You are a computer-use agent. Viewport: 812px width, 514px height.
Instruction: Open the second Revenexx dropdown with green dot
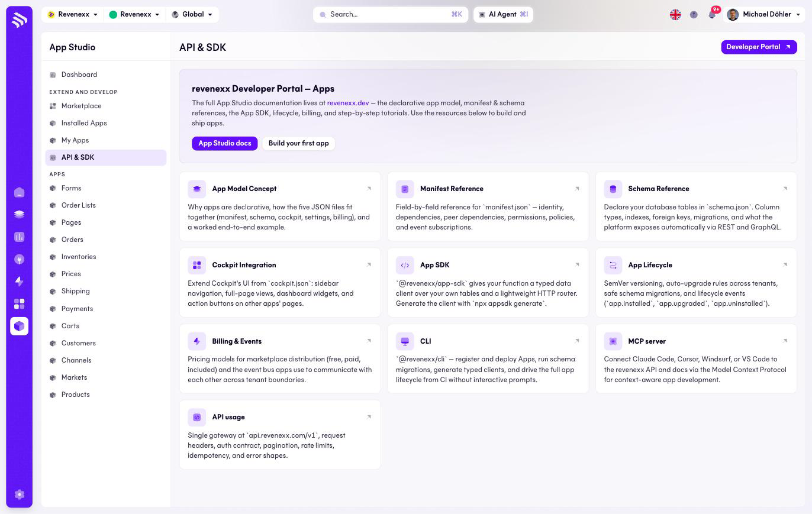(134, 14)
